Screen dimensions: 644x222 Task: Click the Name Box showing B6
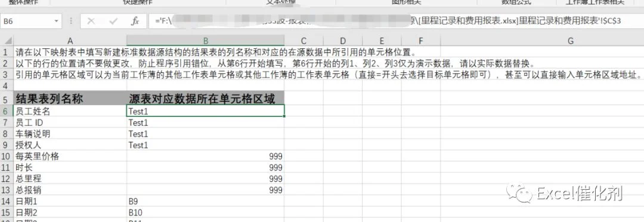coord(27,21)
